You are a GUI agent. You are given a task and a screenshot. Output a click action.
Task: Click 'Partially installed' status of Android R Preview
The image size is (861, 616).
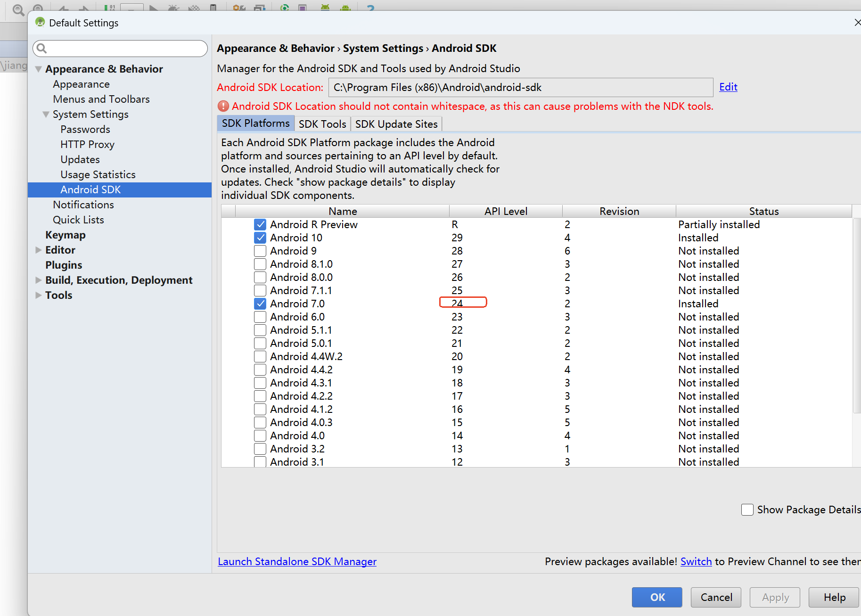[x=719, y=224]
